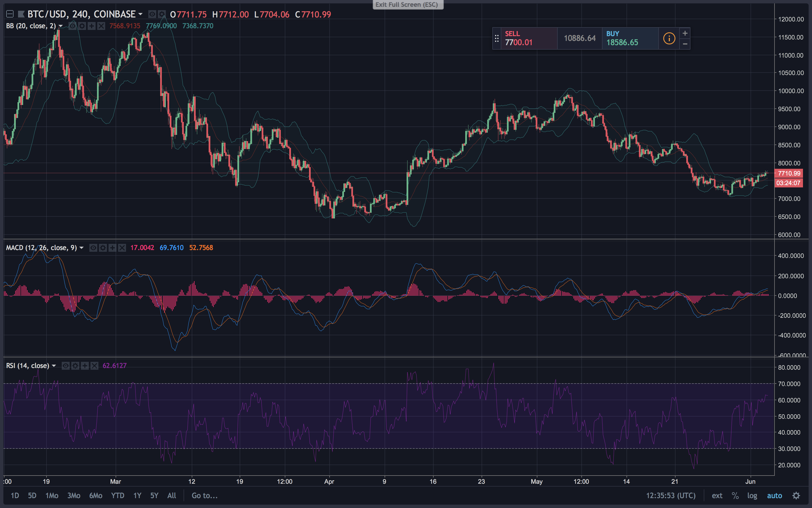This screenshot has width=812, height=508.
Task: Toggle the auto scale option
Action: click(x=775, y=496)
